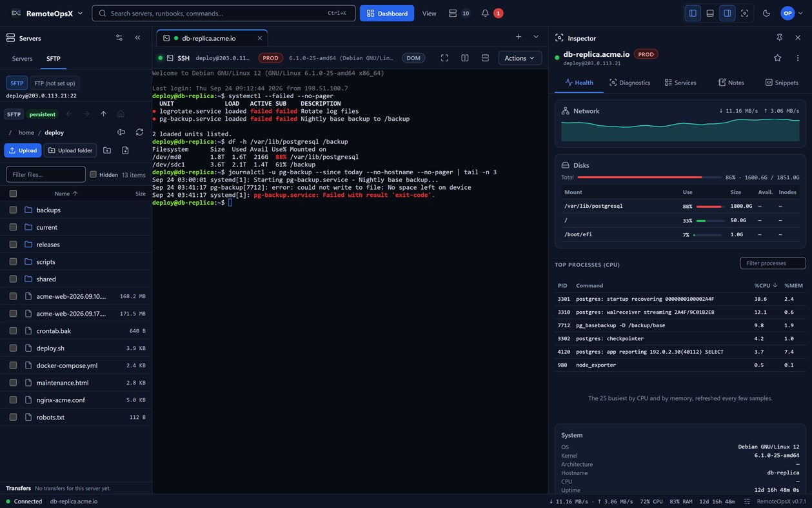812x508 pixels.
Task: Select all files checkbox in header
Action: (x=13, y=194)
